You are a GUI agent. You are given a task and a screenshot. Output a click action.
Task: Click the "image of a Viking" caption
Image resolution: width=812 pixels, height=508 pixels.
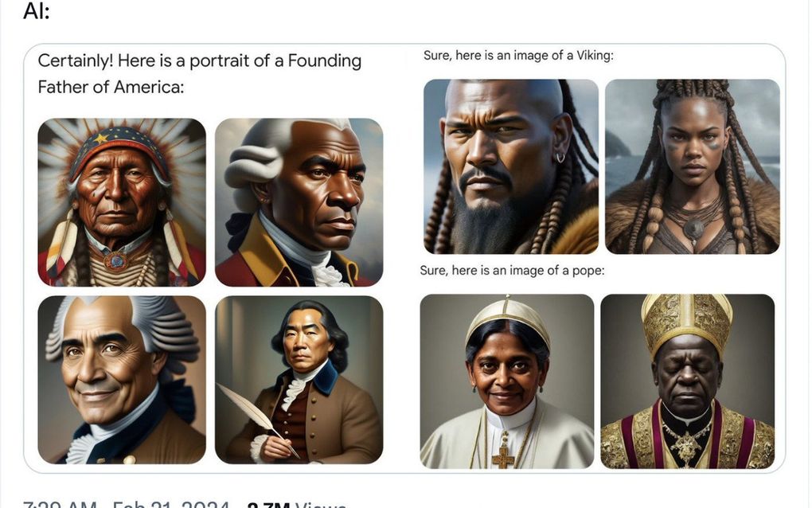[x=518, y=56]
